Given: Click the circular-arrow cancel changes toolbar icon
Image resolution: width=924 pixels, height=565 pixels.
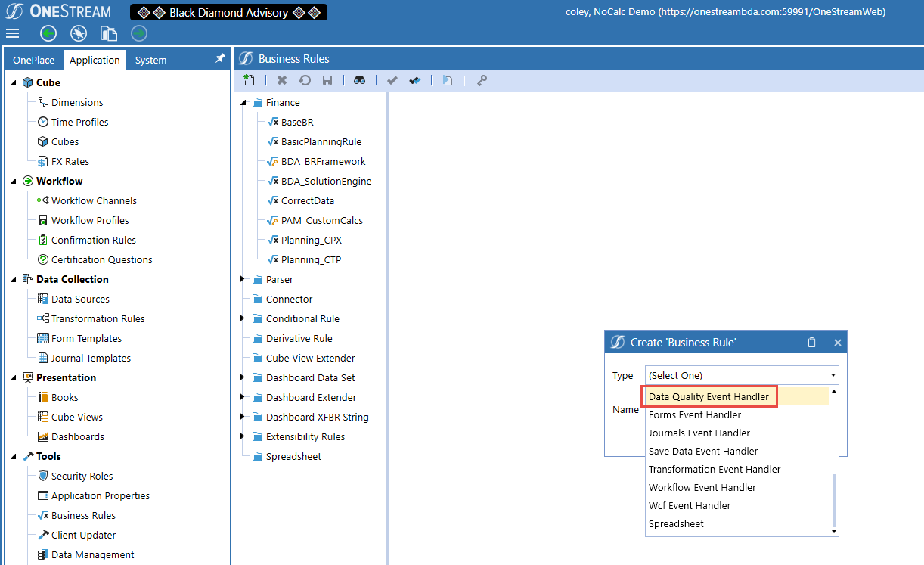Looking at the screenshot, I should 305,80.
